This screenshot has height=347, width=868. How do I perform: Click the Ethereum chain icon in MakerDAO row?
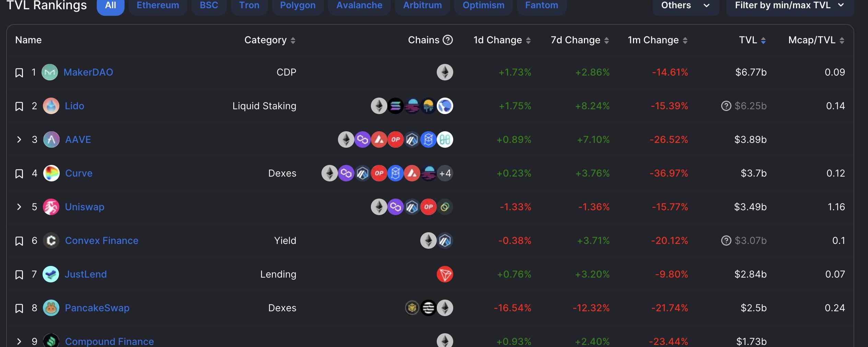445,72
